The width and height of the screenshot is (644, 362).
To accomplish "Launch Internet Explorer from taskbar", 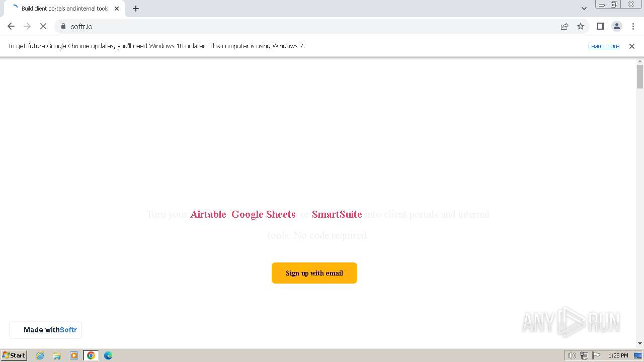I will click(x=40, y=355).
